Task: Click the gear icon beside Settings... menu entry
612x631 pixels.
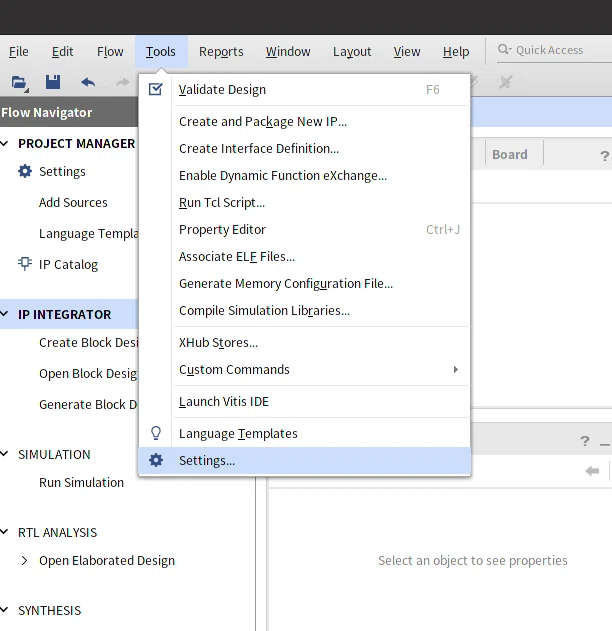Action: [x=156, y=460]
